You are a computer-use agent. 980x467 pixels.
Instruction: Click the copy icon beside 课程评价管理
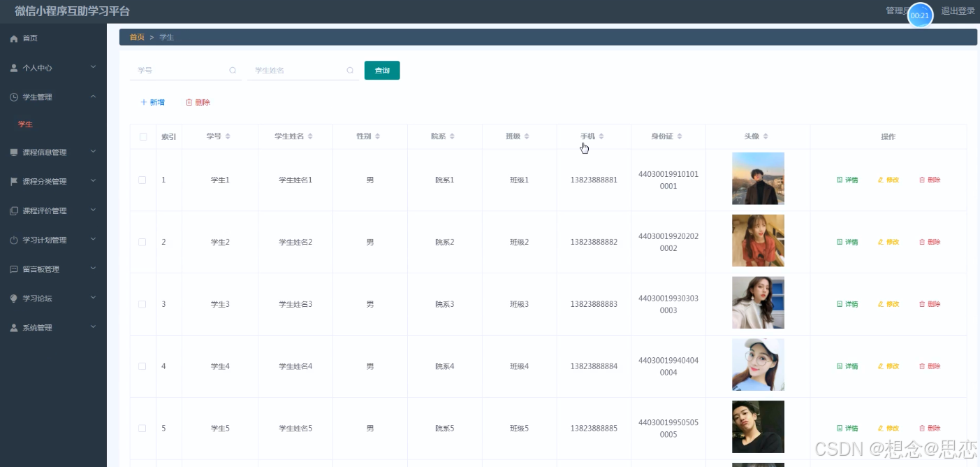[x=13, y=211]
